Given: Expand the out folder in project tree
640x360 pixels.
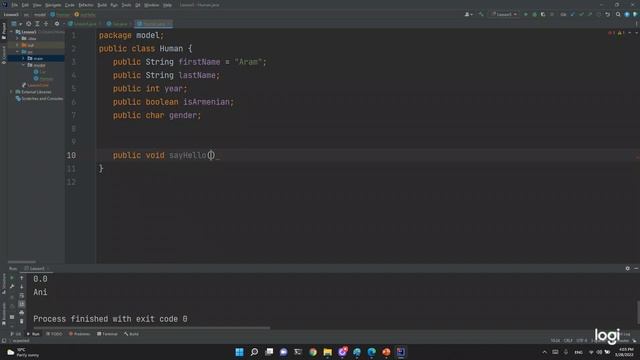Looking at the screenshot, I should click(18, 45).
